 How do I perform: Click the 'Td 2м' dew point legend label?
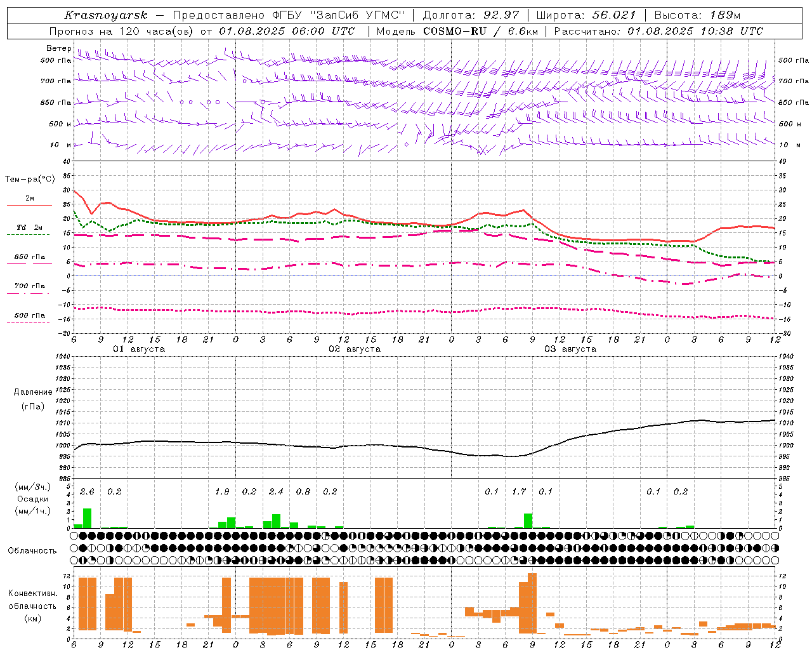[30, 227]
